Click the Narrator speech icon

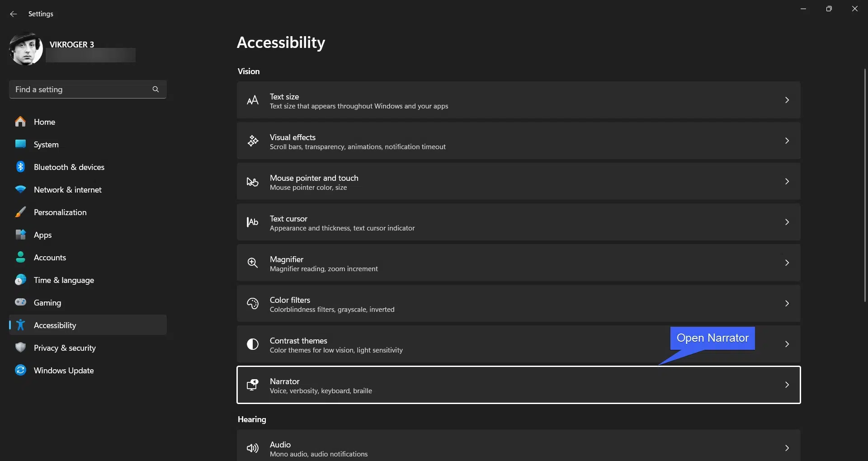(253, 385)
